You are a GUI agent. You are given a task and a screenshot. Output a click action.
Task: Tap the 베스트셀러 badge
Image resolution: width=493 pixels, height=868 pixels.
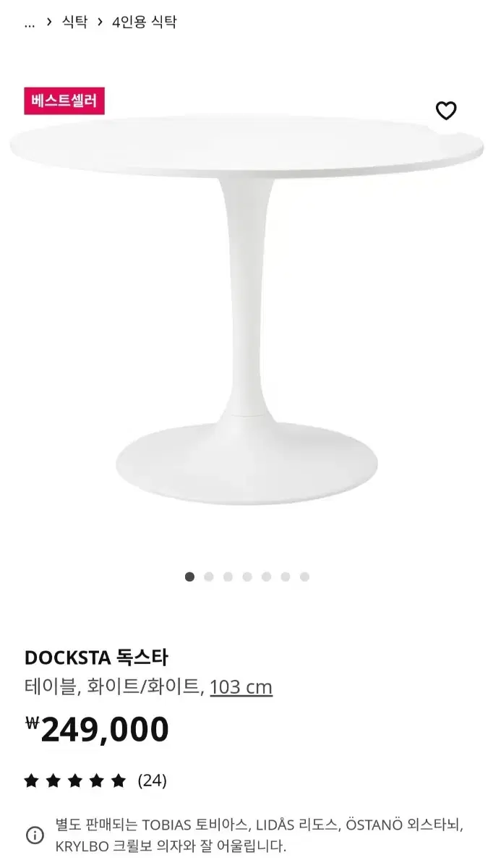(x=64, y=101)
